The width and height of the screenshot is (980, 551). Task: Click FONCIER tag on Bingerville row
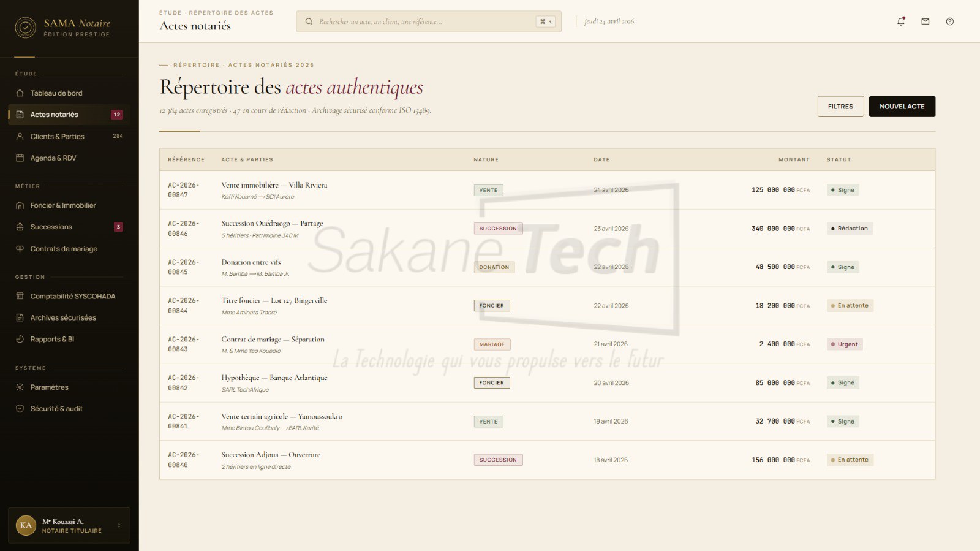492,306
